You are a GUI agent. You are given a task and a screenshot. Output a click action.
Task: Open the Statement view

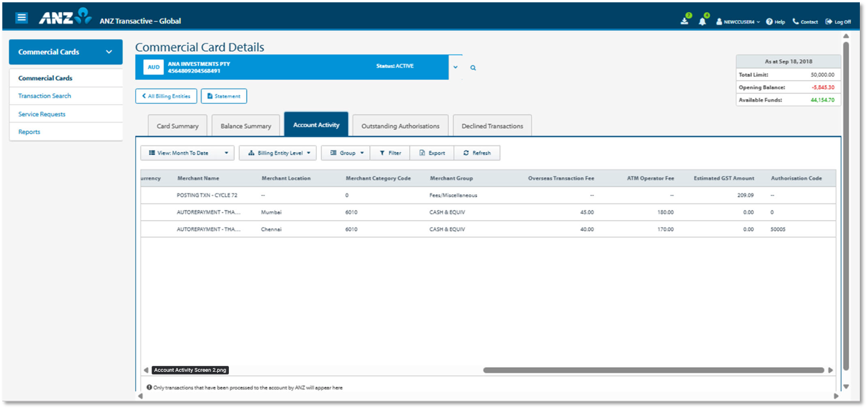tap(224, 96)
